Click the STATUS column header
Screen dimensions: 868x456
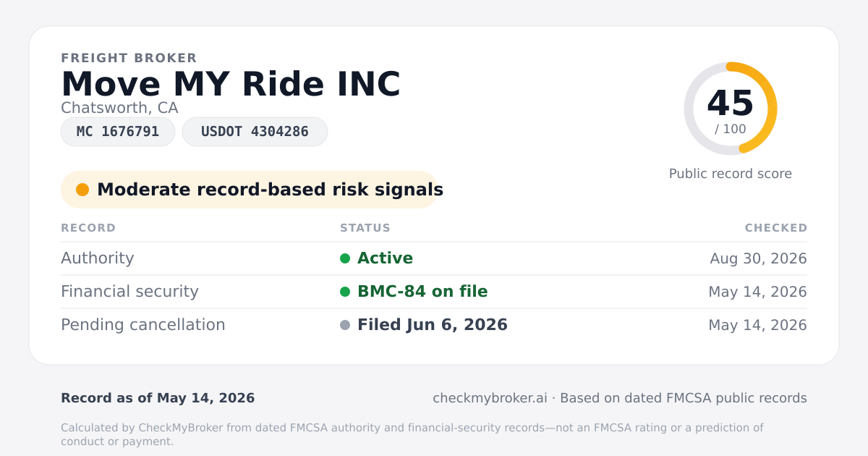(365, 228)
